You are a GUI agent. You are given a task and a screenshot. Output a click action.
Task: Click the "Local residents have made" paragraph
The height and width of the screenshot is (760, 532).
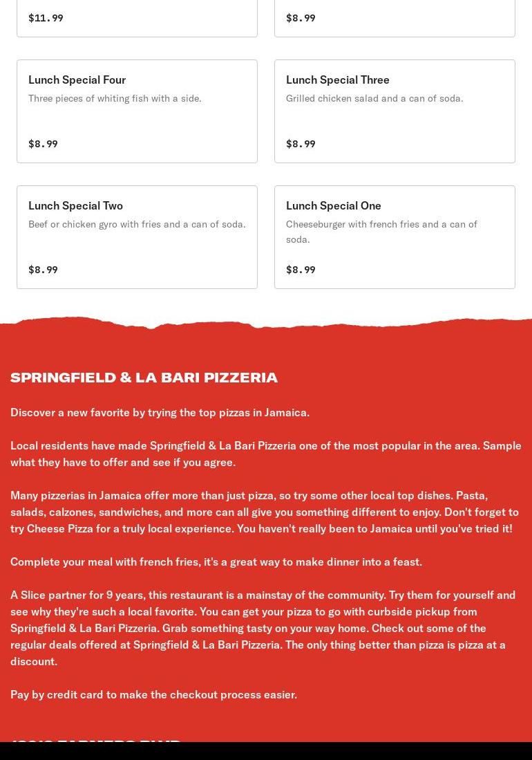coord(265,454)
